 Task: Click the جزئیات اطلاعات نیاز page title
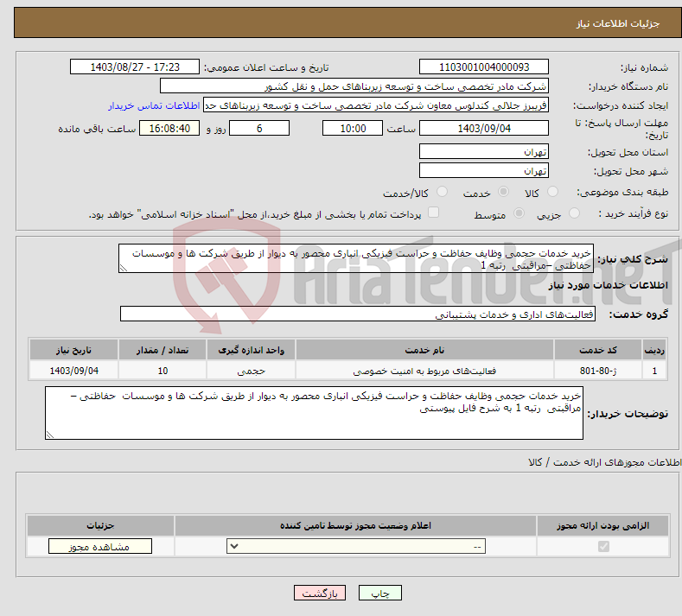tap(618, 23)
